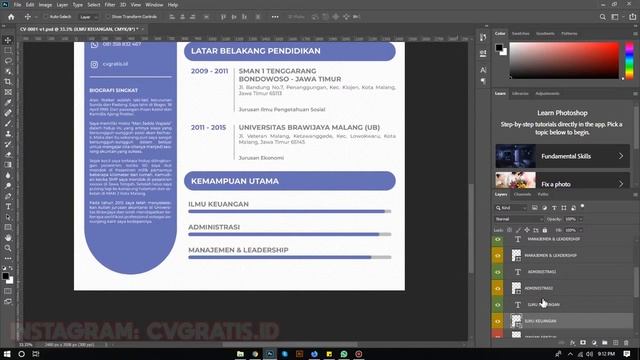Hide the MANAJEMEN & LEADERSHIP text layer
This screenshot has width=640, height=360.
click(x=498, y=239)
